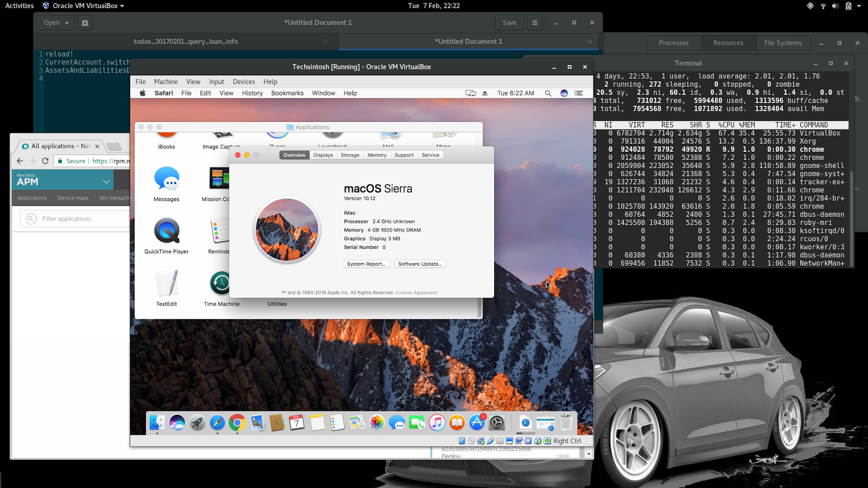Screen dimensions: 868x488
Task: Open Service maps in APM nav
Action: (73, 198)
